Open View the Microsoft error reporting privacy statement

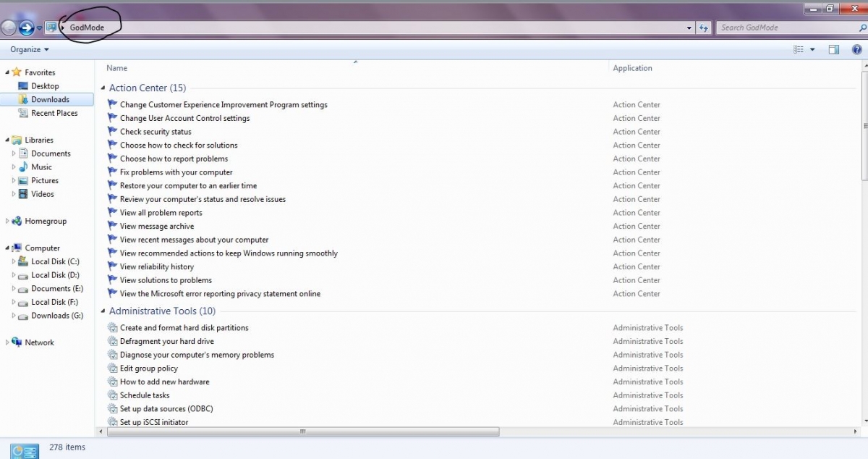click(x=220, y=294)
